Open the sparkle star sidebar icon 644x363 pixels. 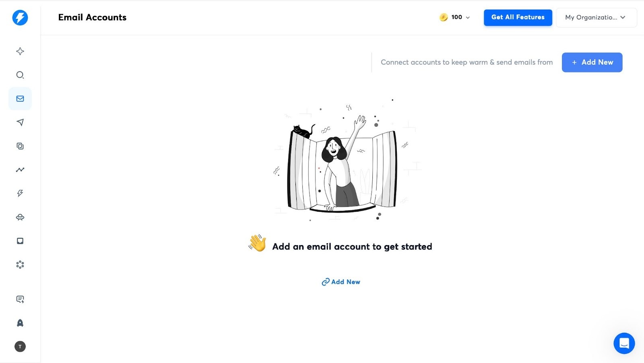point(20,51)
